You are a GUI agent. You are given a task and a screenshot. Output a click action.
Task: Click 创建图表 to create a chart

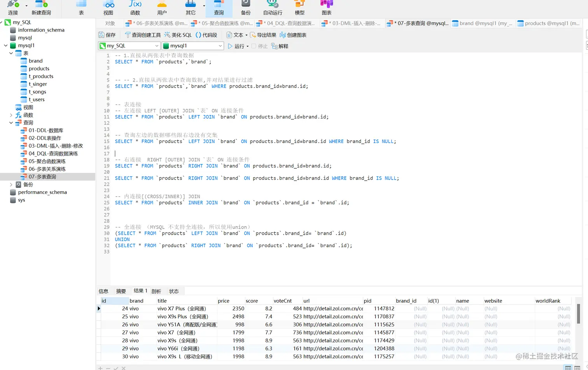tap(293, 35)
